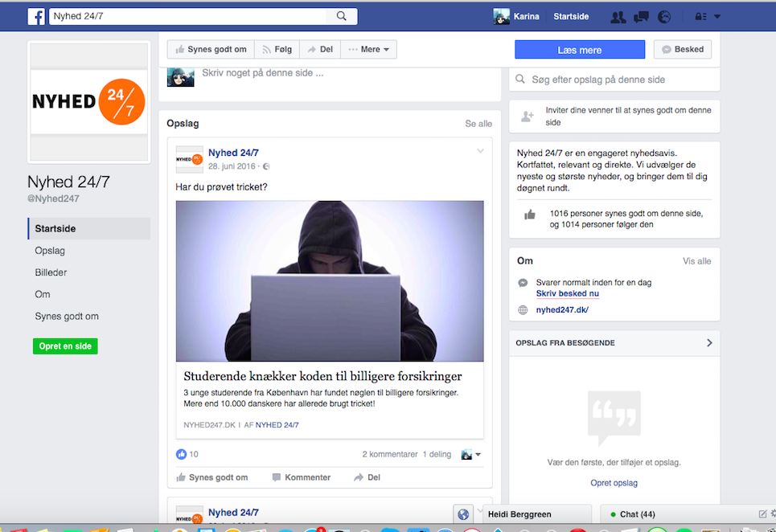View the 10 likes reaction count
Image resolution: width=776 pixels, height=532 pixels.
click(187, 454)
